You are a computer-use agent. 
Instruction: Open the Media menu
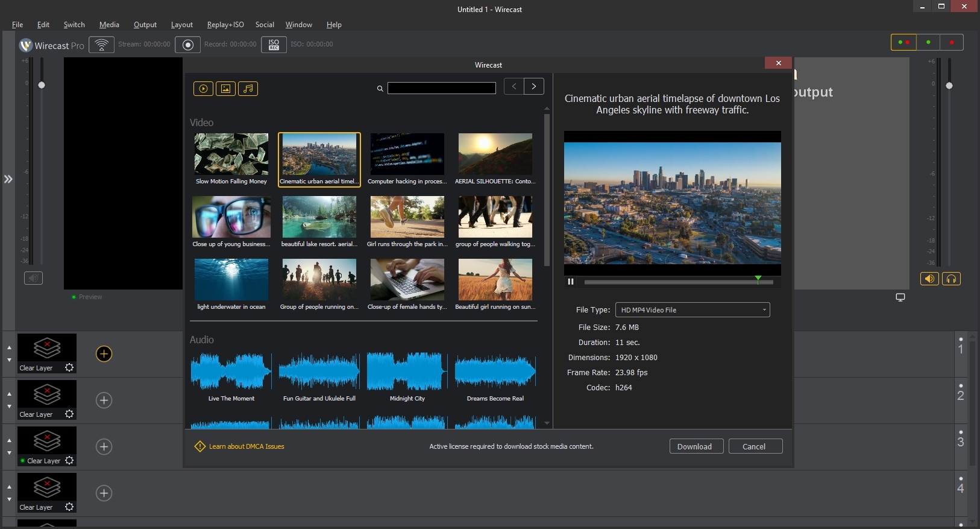109,25
